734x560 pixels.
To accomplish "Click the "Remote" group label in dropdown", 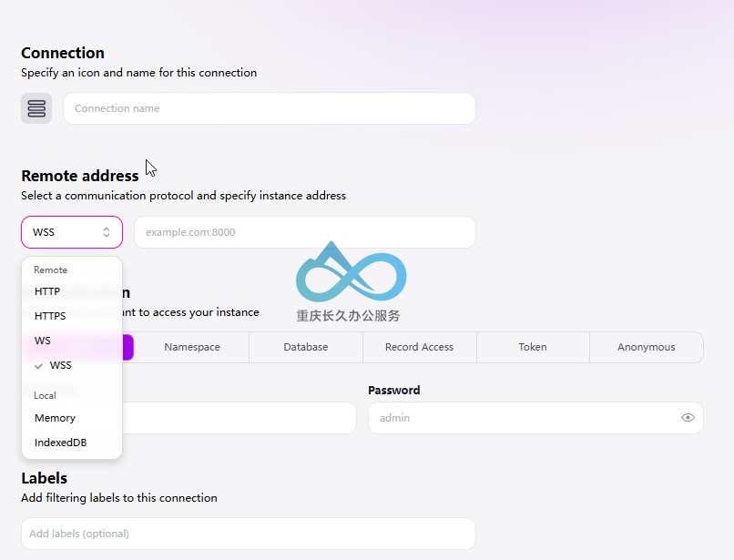I will [x=51, y=270].
